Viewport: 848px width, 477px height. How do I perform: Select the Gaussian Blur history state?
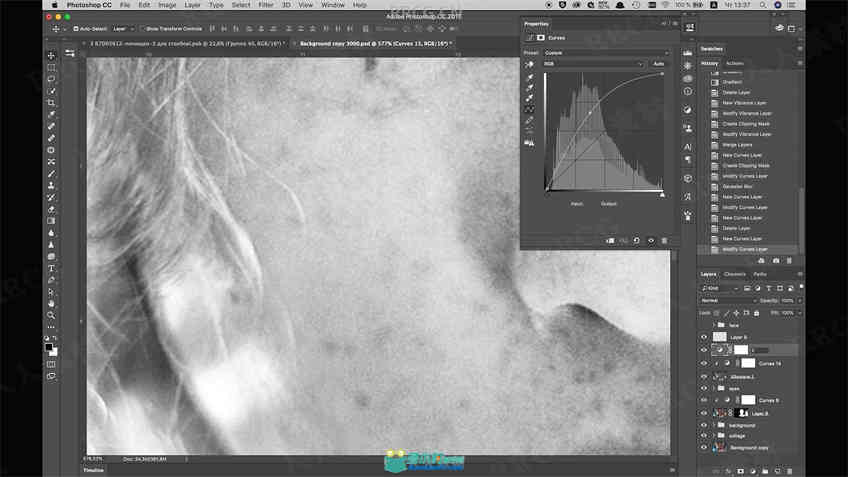coord(737,187)
